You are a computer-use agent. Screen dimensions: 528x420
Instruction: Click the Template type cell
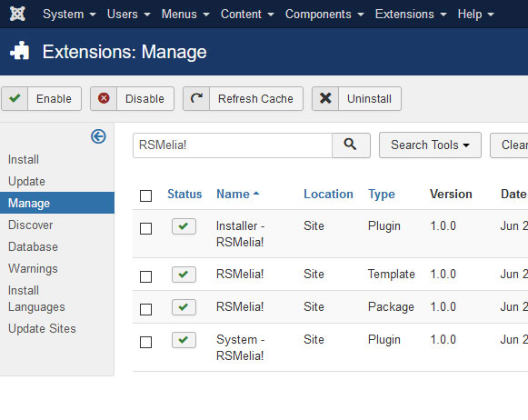click(x=391, y=275)
